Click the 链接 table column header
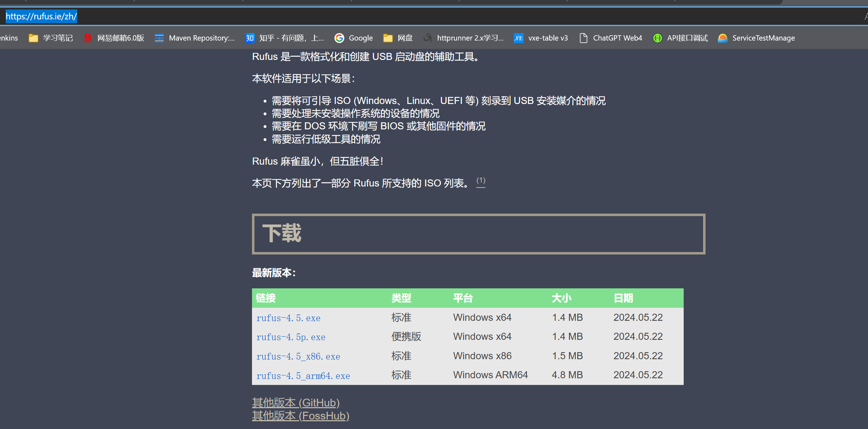The height and width of the screenshot is (429, 868). click(x=266, y=298)
